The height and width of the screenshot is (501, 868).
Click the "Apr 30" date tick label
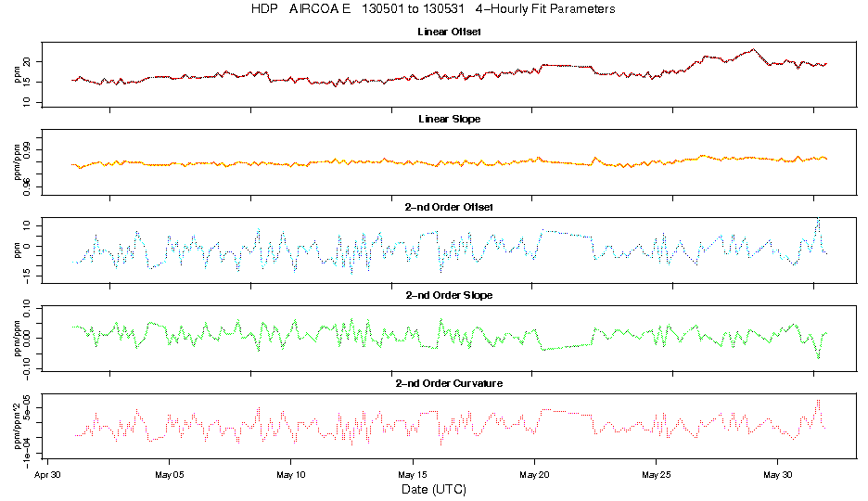48,472
